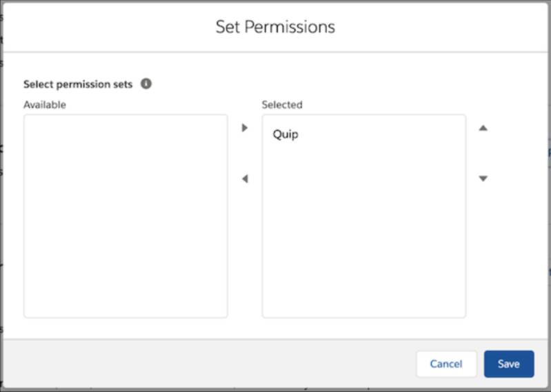Click the Selected column heading
The width and height of the screenshot is (551, 392).
pyautogui.click(x=282, y=105)
